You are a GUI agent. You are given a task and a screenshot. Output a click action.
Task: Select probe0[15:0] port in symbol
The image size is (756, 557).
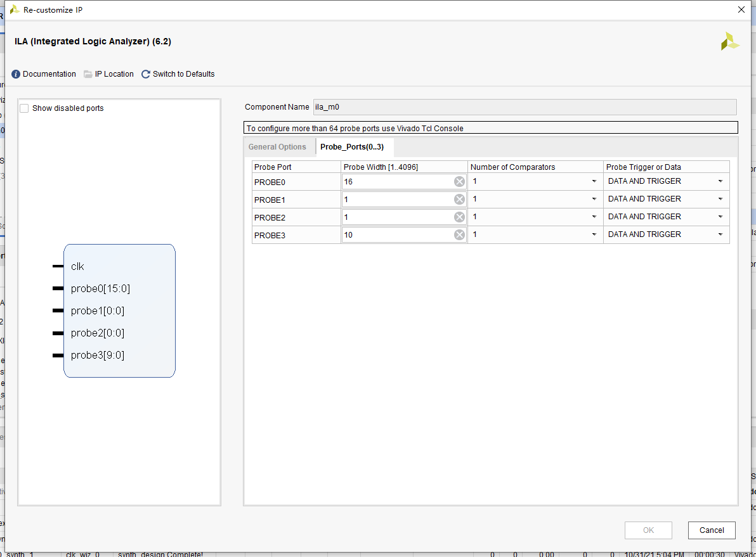click(100, 288)
